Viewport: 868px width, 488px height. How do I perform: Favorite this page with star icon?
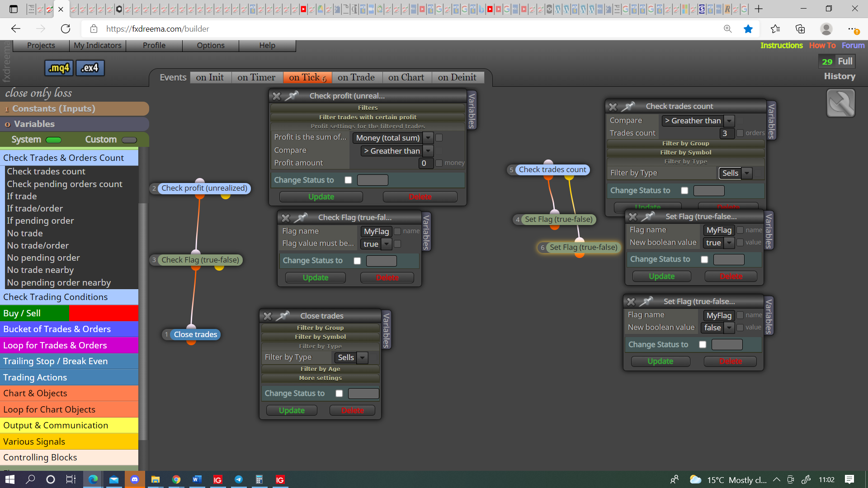[748, 29]
